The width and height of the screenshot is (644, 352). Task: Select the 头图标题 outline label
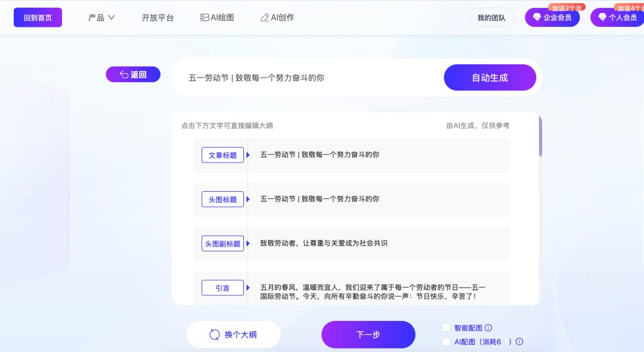pyautogui.click(x=222, y=200)
